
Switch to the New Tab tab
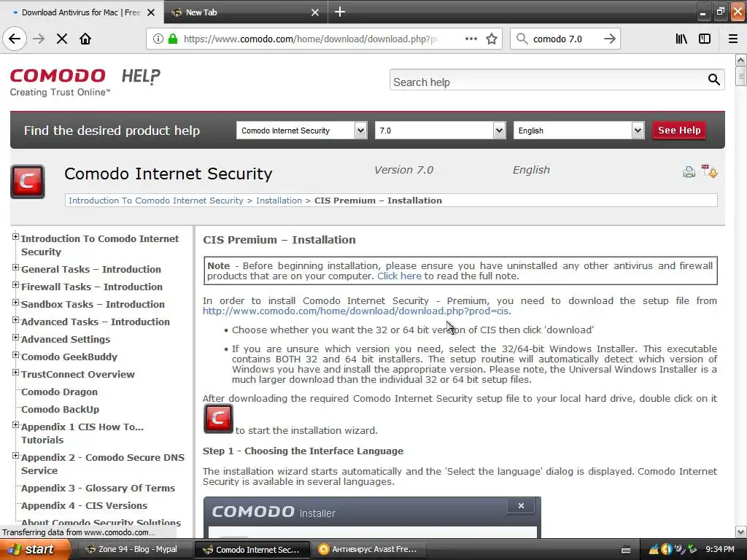click(245, 12)
